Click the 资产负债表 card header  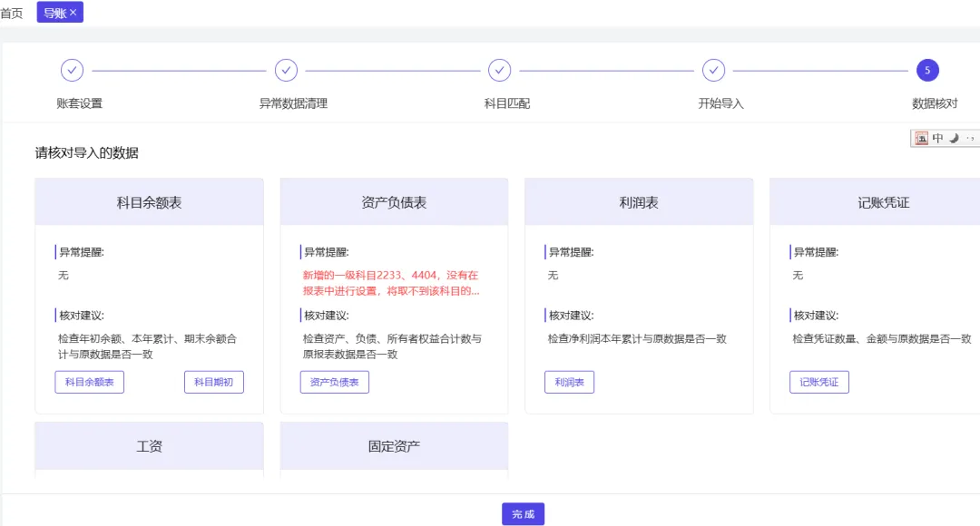pyautogui.click(x=395, y=201)
